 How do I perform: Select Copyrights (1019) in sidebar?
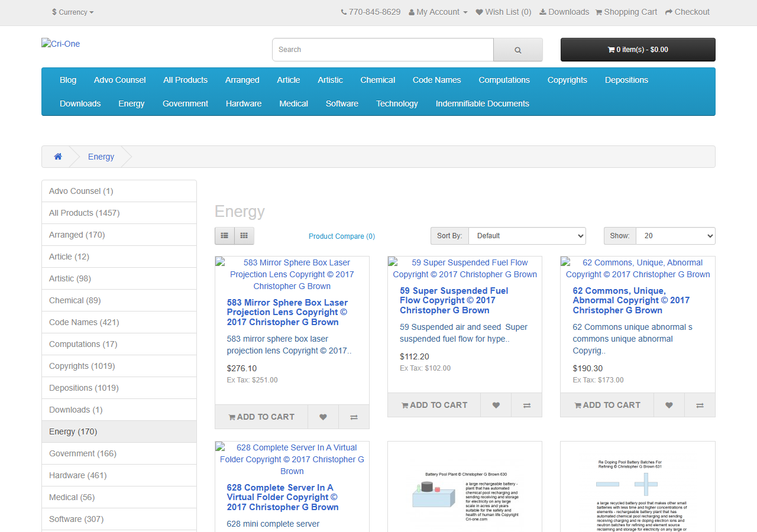point(119,366)
